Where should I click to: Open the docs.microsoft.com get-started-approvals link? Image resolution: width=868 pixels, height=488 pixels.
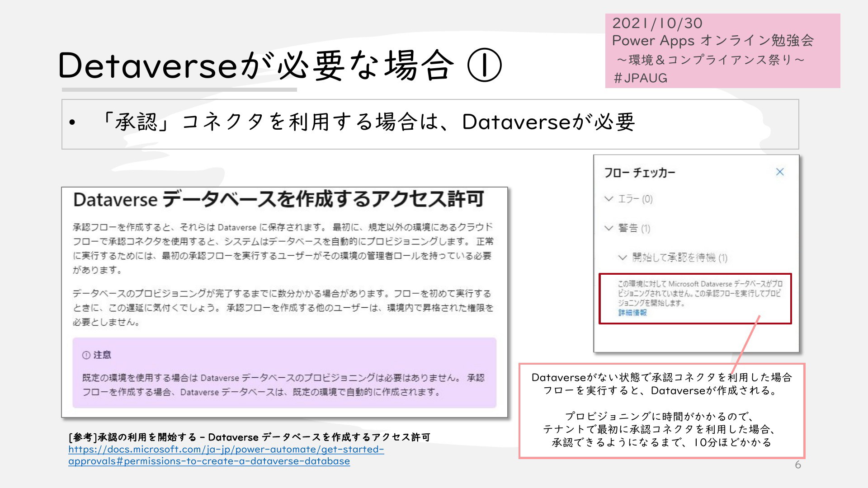point(226,455)
